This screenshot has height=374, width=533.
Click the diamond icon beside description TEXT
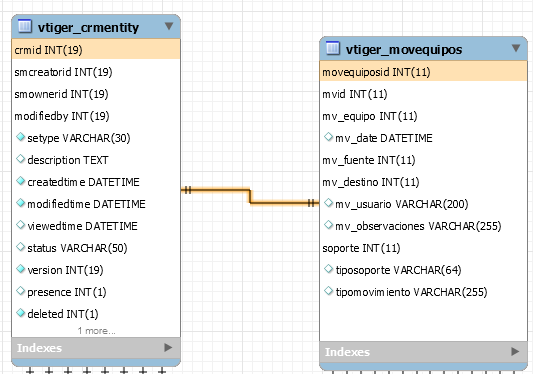tap(21, 159)
